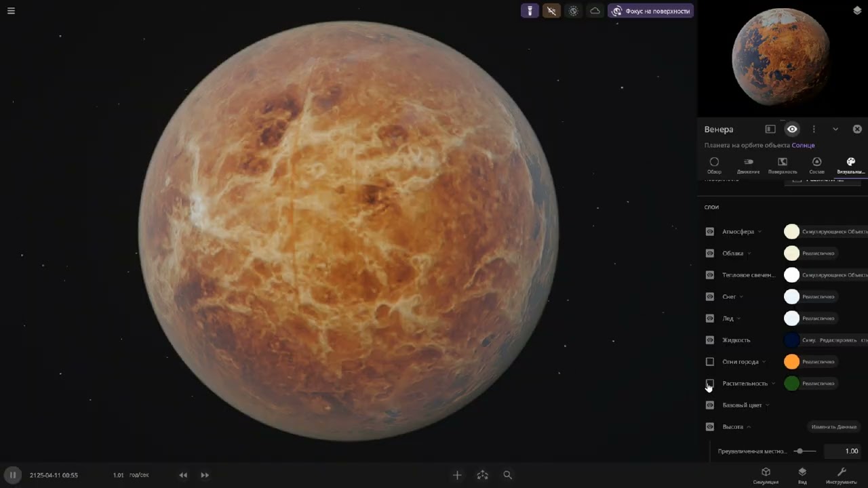Click the Преувеличенная местность slider
The height and width of the screenshot is (488, 868).
(x=805, y=451)
